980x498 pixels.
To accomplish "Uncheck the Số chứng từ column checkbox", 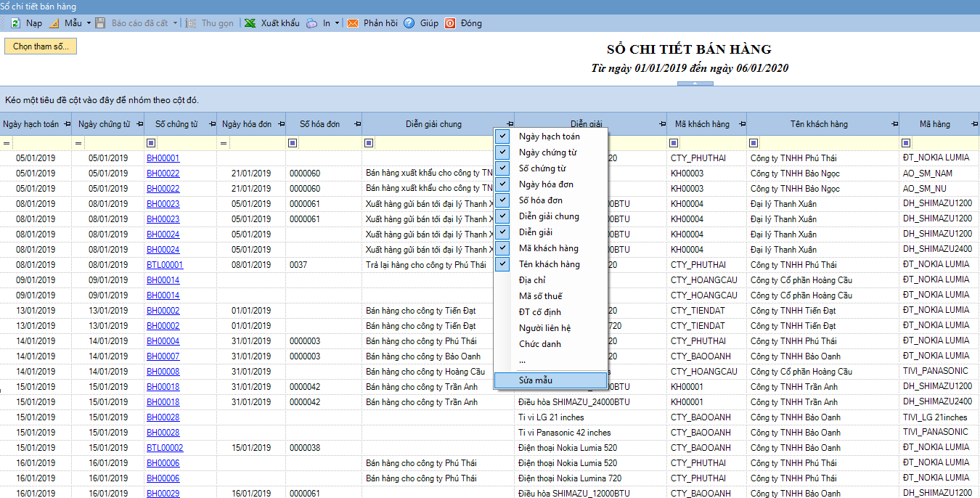I will 502,168.
